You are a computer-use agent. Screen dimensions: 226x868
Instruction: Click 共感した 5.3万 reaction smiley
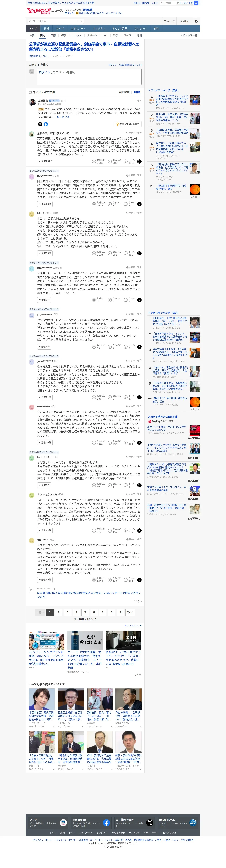pyautogui.click(x=94, y=161)
